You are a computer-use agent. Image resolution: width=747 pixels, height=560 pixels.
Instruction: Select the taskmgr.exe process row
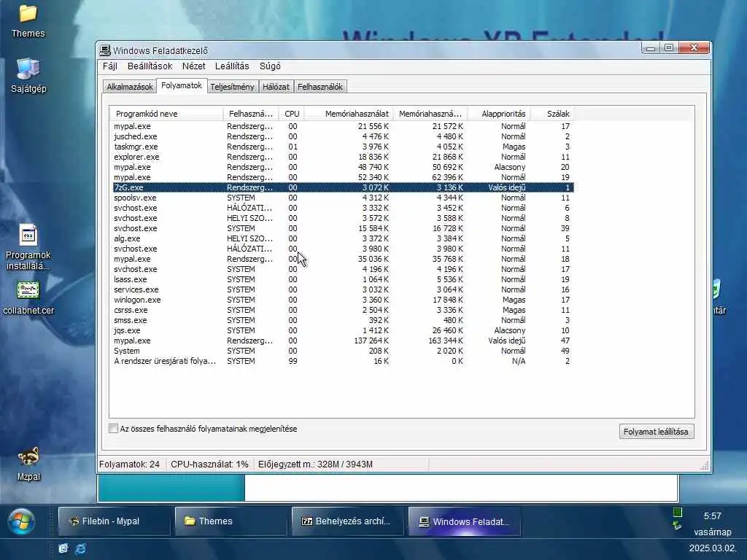(343, 147)
